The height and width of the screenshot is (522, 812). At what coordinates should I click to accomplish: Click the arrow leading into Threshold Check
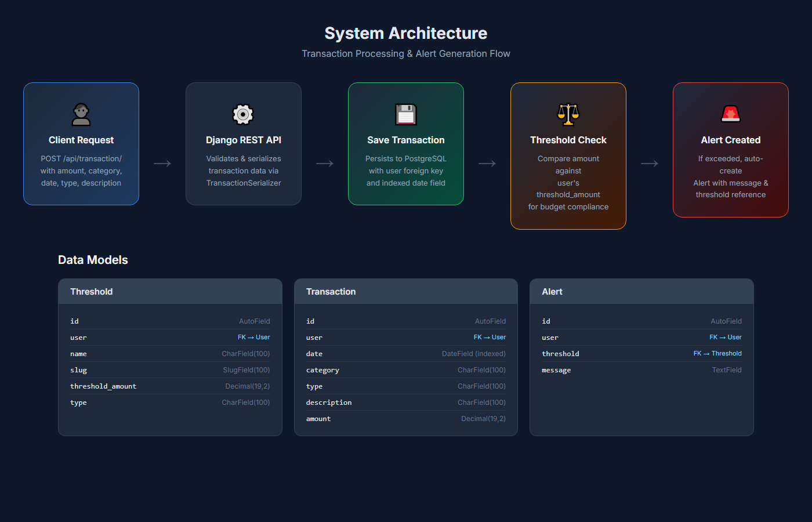(487, 164)
